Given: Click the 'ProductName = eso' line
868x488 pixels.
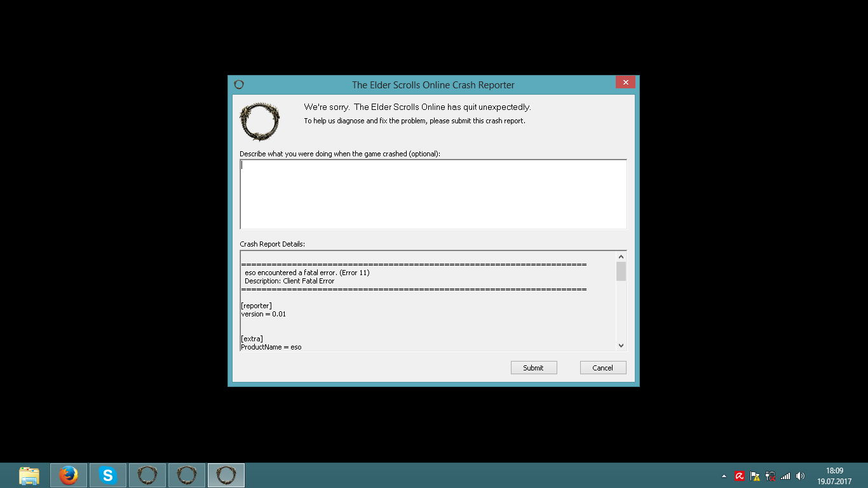Looking at the screenshot, I should click(271, 347).
